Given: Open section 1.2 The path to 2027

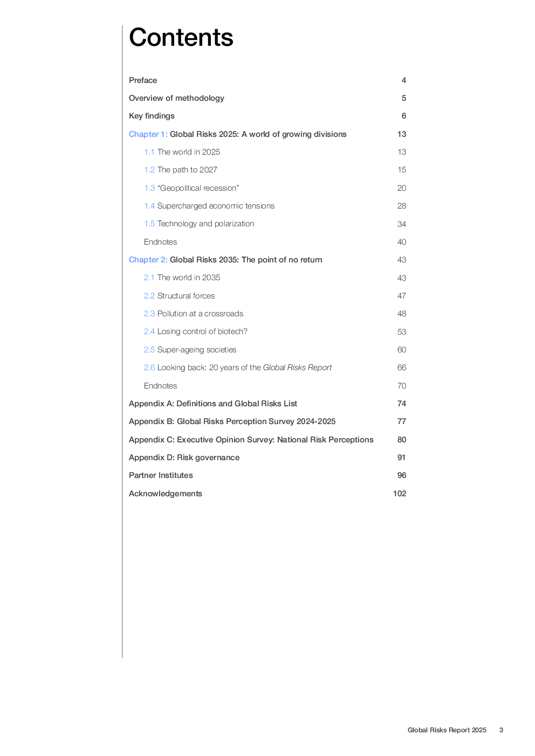Looking at the screenshot, I should click(181, 170).
